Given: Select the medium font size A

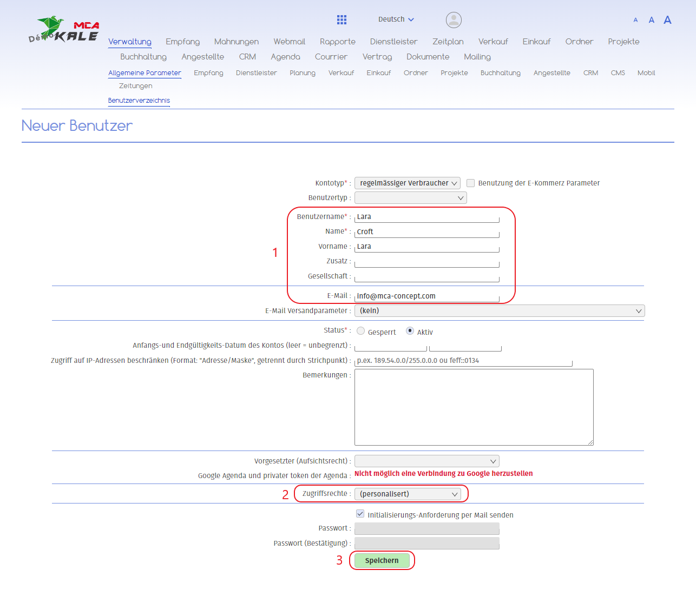Looking at the screenshot, I should click(652, 20).
